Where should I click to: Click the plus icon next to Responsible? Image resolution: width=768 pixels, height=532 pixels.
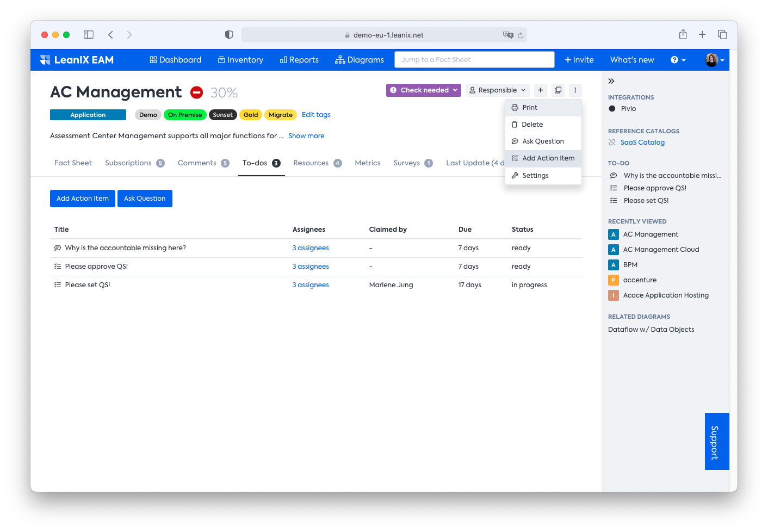pyautogui.click(x=541, y=90)
